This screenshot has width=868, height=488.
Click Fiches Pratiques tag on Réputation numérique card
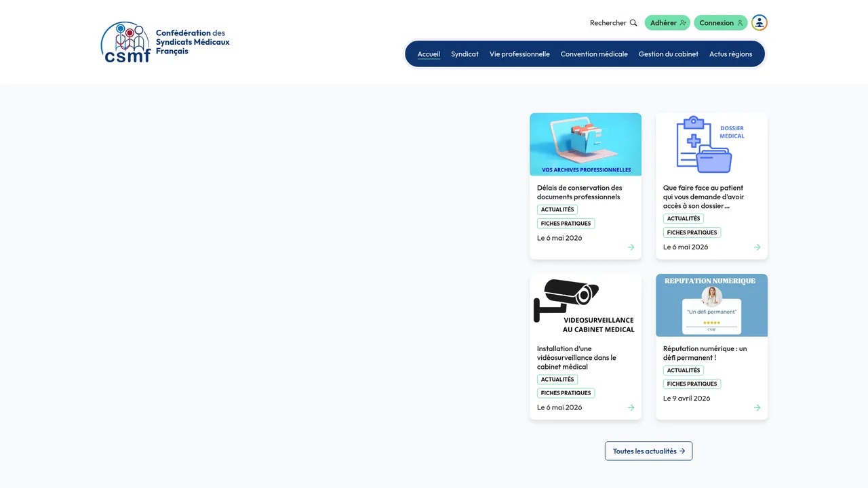[x=692, y=384]
